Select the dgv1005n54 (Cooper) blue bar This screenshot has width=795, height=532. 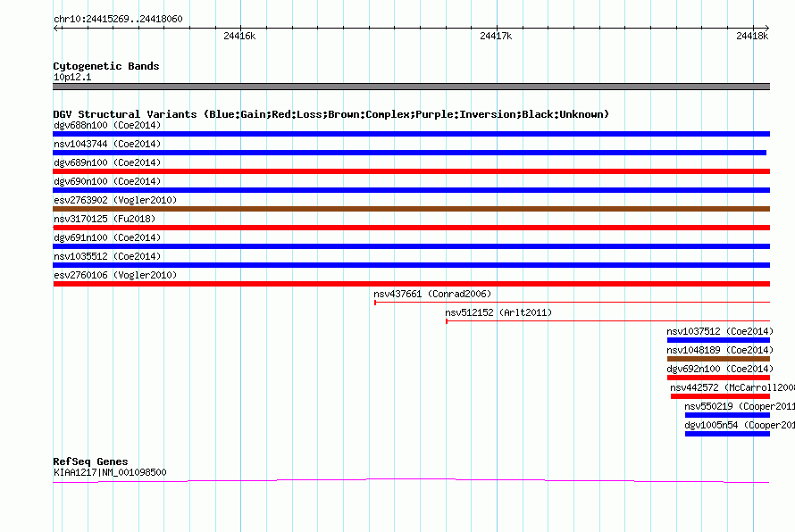728,434
